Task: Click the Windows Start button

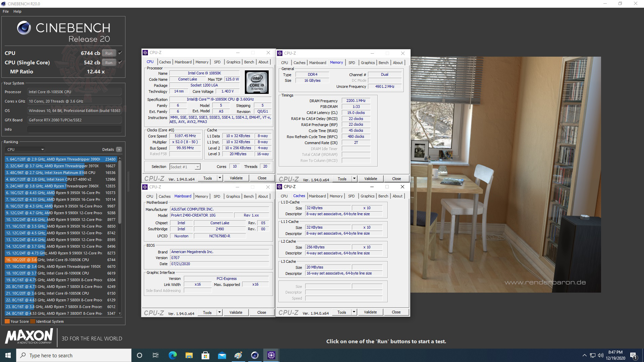Action: click(8, 355)
